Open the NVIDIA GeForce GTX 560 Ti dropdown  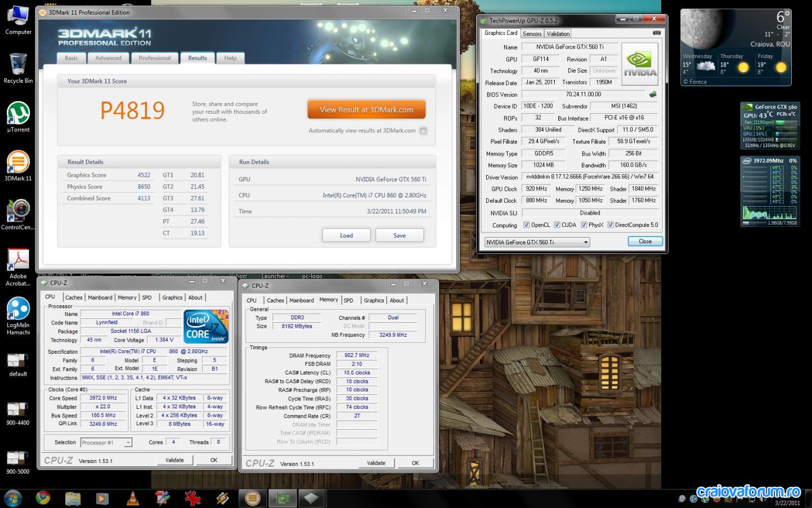pyautogui.click(x=537, y=242)
